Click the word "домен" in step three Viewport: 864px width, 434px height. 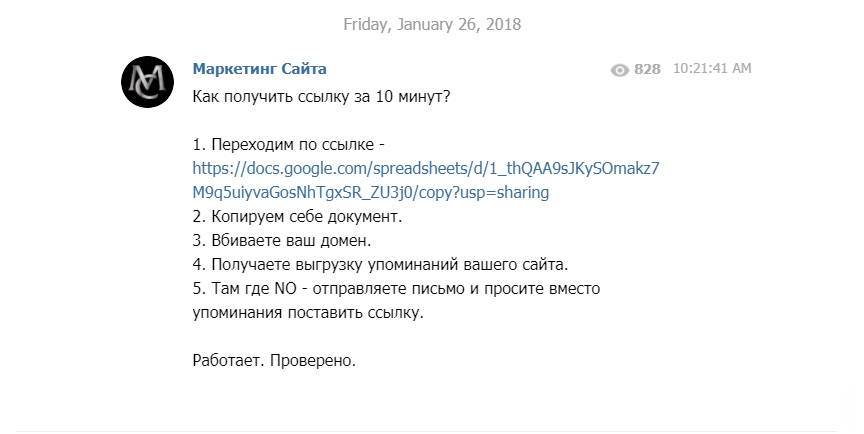[344, 240]
